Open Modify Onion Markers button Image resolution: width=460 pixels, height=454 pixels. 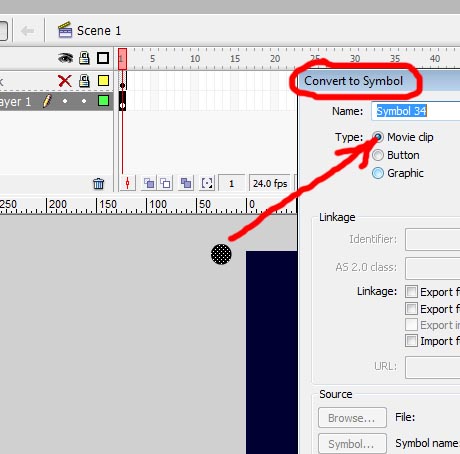[207, 183]
